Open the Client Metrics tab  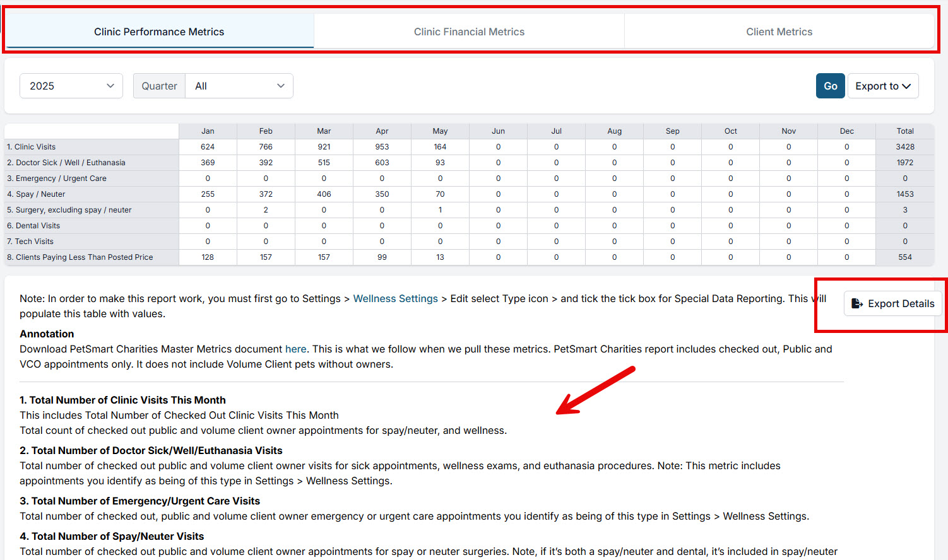pyautogui.click(x=779, y=32)
